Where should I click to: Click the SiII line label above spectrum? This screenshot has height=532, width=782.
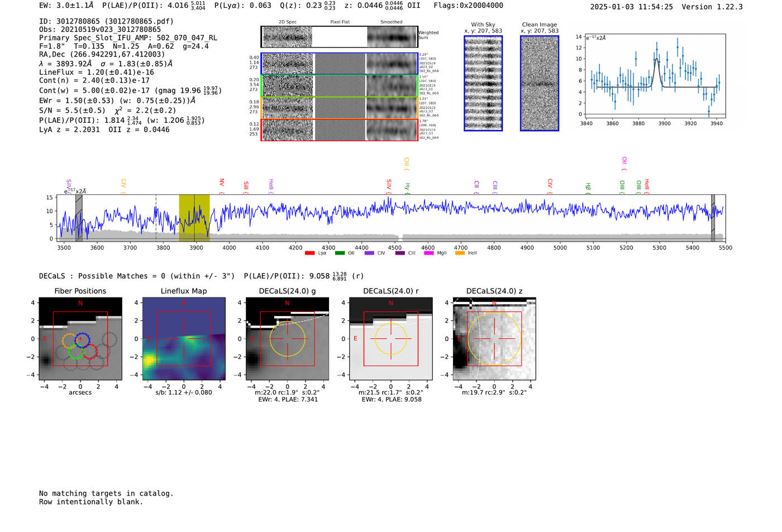[246, 187]
